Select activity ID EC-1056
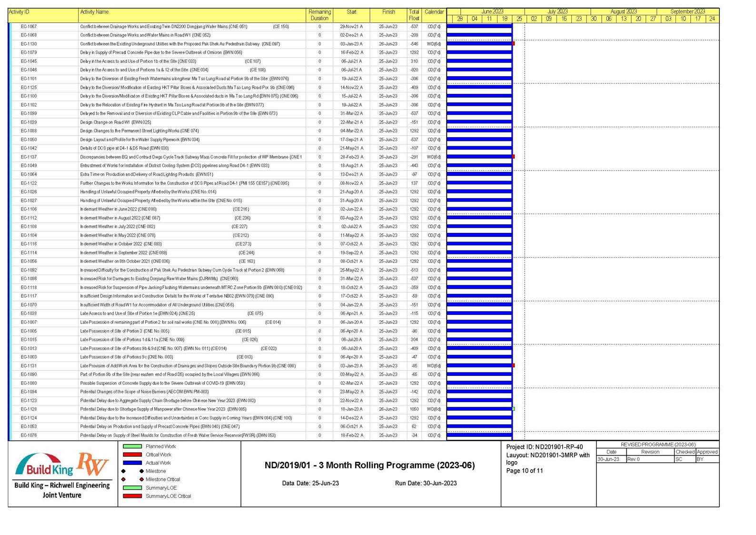The image size is (756, 535). (29, 261)
